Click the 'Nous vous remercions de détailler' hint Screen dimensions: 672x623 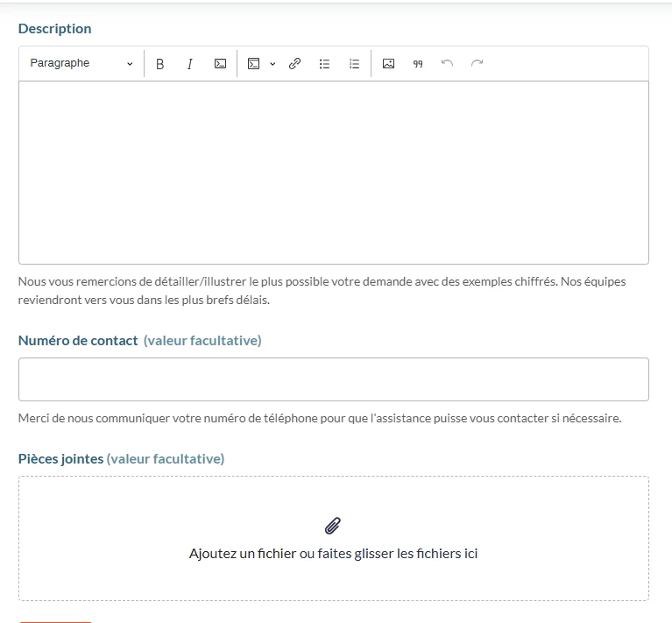pyautogui.click(x=322, y=291)
